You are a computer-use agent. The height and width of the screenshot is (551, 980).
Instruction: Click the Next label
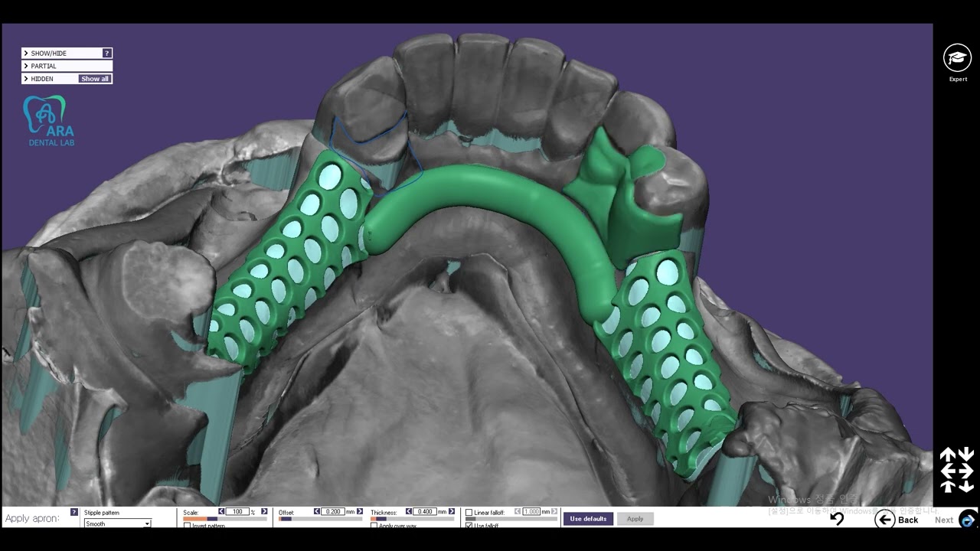944,520
